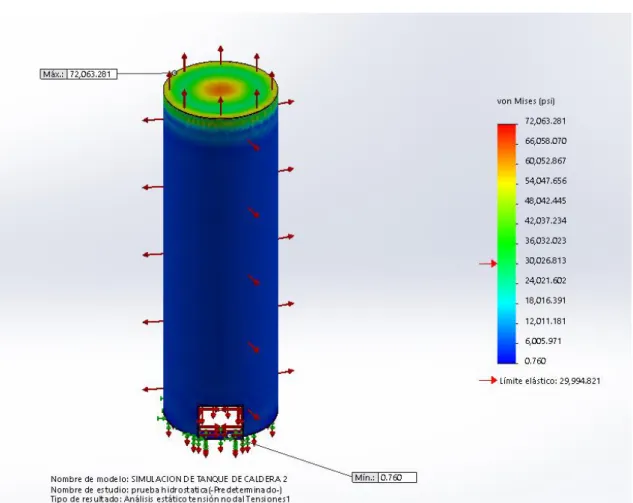Click legend value 36,032.023
Viewport: 633px width, 503px height.
click(545, 241)
